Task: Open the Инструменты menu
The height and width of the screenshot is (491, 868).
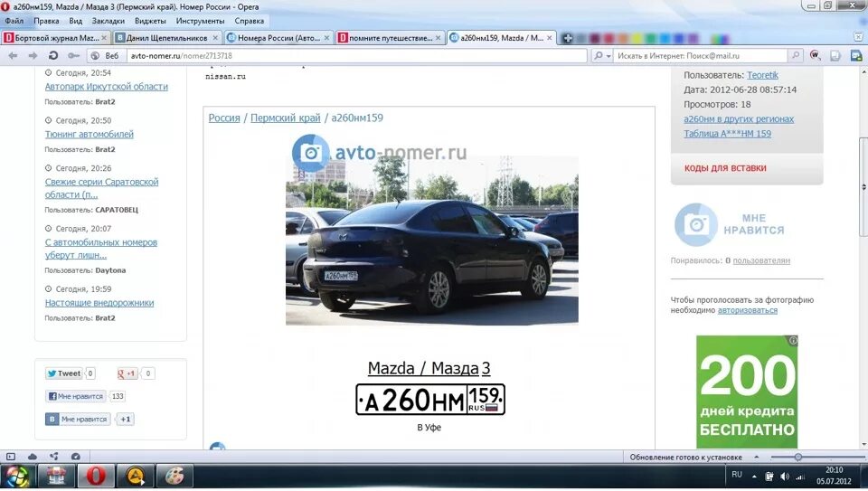Action: [200, 21]
